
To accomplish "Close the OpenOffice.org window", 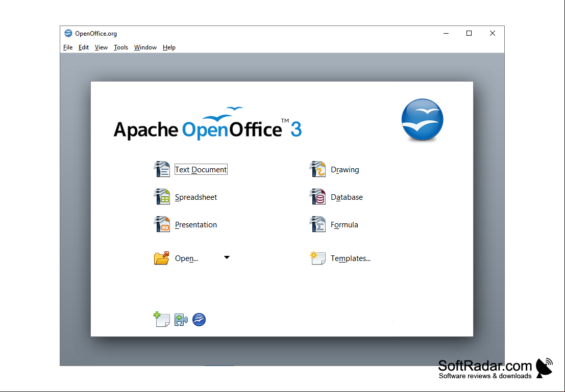I will tap(493, 34).
